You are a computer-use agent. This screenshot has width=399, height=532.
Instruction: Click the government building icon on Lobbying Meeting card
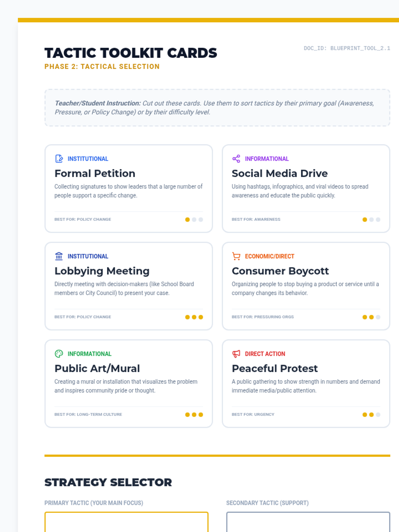59,256
